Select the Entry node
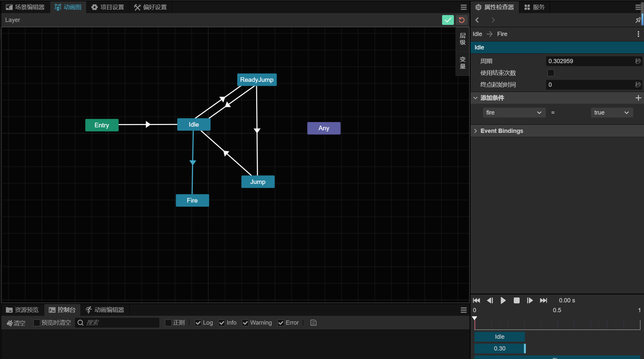This screenshot has width=644, height=359. click(x=102, y=125)
